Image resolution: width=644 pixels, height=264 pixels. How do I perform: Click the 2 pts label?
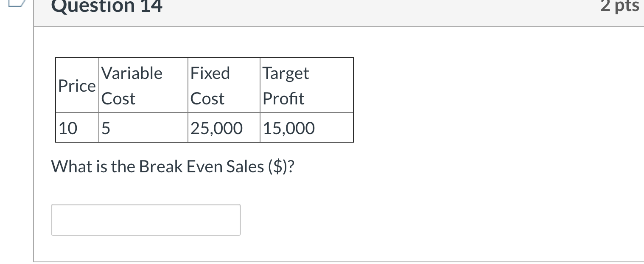[619, 5]
